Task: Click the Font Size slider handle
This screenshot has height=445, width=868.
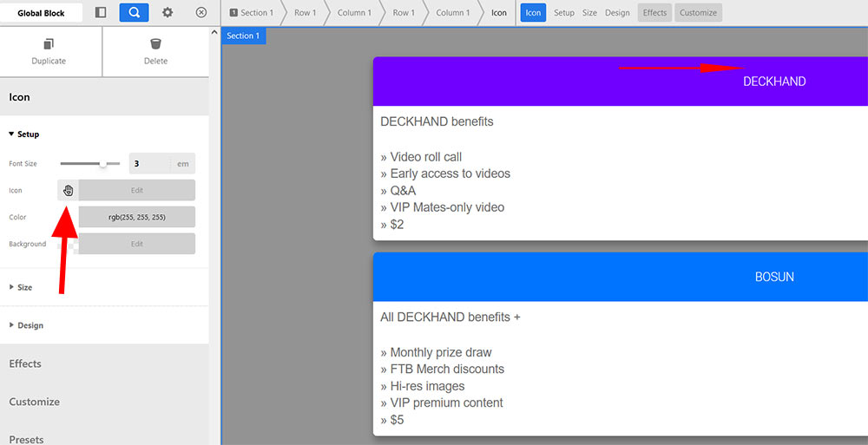Action: click(104, 163)
